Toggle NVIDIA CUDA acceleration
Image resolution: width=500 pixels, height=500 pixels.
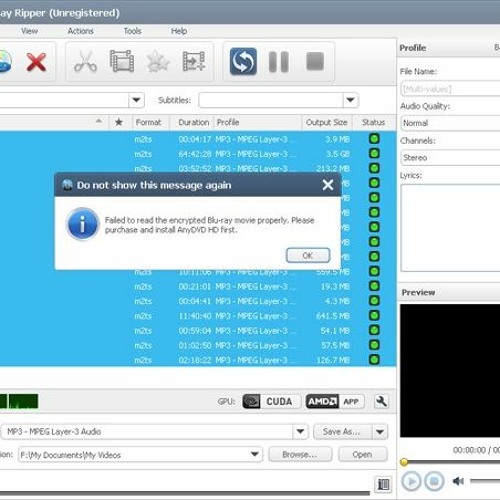point(272,401)
